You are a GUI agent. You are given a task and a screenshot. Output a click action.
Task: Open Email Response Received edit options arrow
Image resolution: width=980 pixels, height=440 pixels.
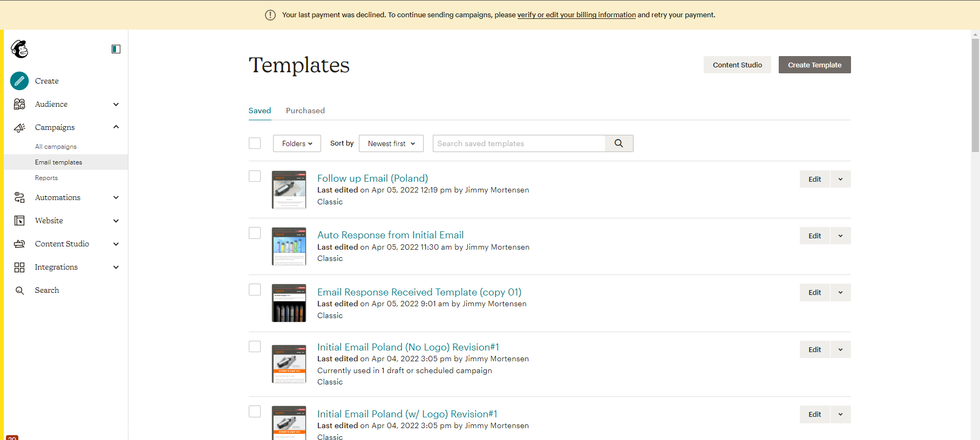coord(840,292)
